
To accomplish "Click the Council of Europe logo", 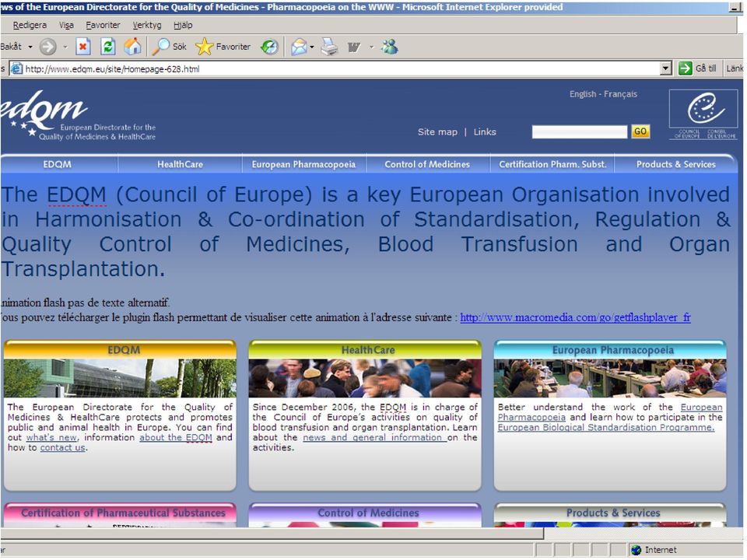I will coord(703,114).
